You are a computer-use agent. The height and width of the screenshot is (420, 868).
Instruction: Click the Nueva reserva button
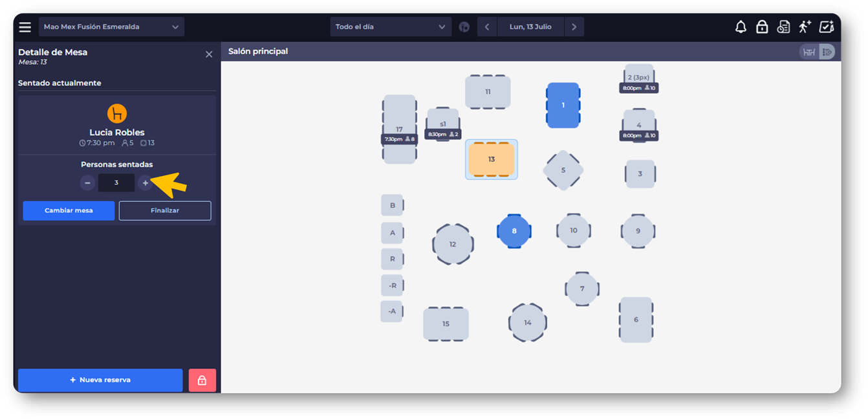(x=100, y=381)
